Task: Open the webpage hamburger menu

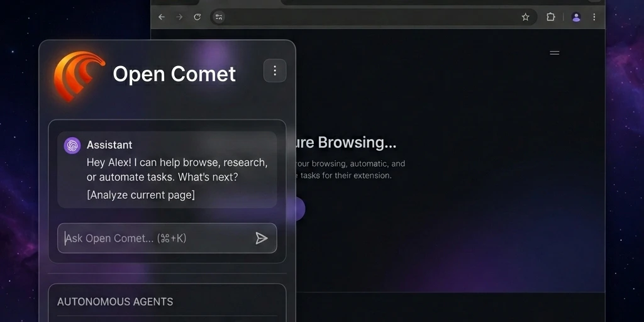Action: point(555,53)
